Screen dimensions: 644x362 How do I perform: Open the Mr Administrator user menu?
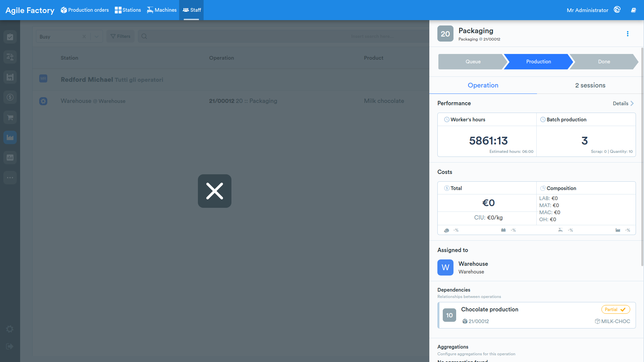pos(587,10)
